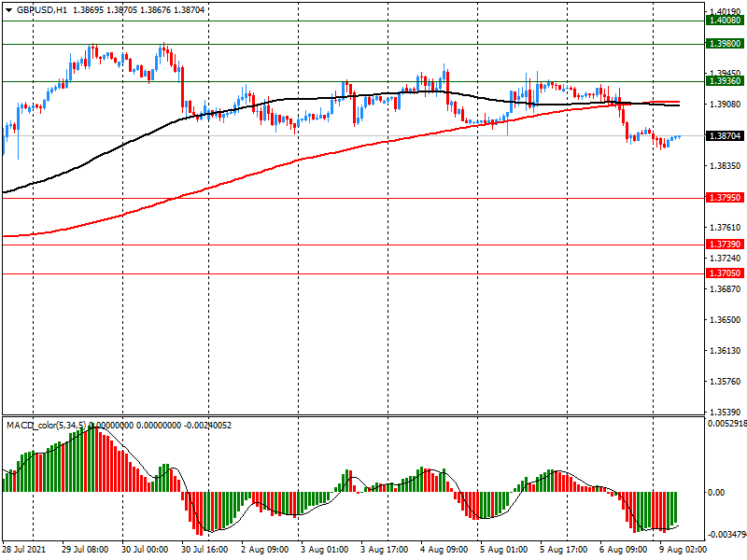747x560 pixels.
Task: Select the 1.39360 green level label
Action: tap(726, 81)
